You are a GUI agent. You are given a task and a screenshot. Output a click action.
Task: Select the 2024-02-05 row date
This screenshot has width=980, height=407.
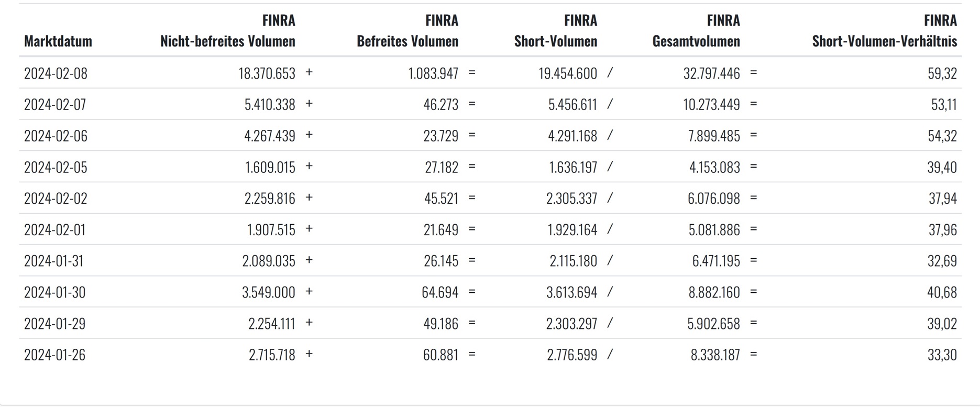pyautogui.click(x=56, y=168)
